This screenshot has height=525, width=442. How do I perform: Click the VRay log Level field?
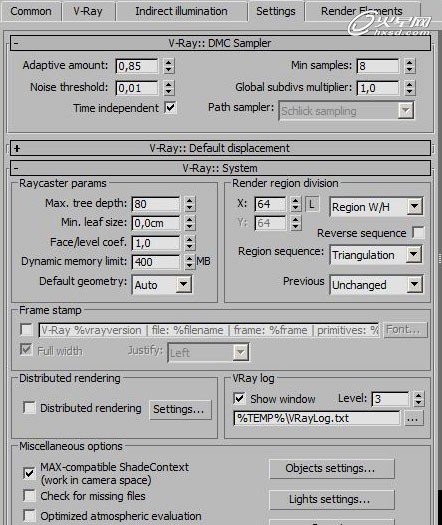390,399
